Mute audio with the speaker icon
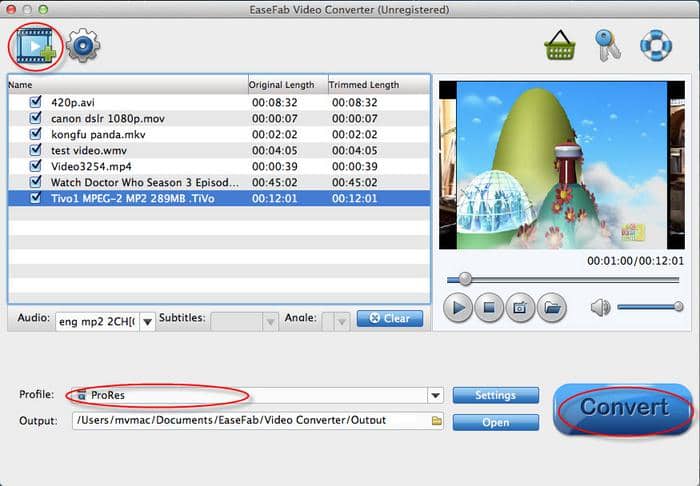The height and width of the screenshot is (486, 700). click(600, 307)
